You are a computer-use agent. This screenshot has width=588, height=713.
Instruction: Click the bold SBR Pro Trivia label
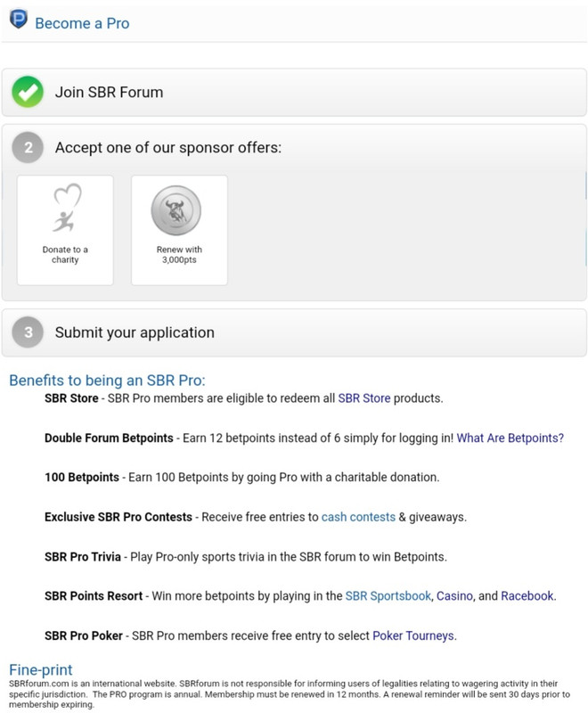click(83, 556)
